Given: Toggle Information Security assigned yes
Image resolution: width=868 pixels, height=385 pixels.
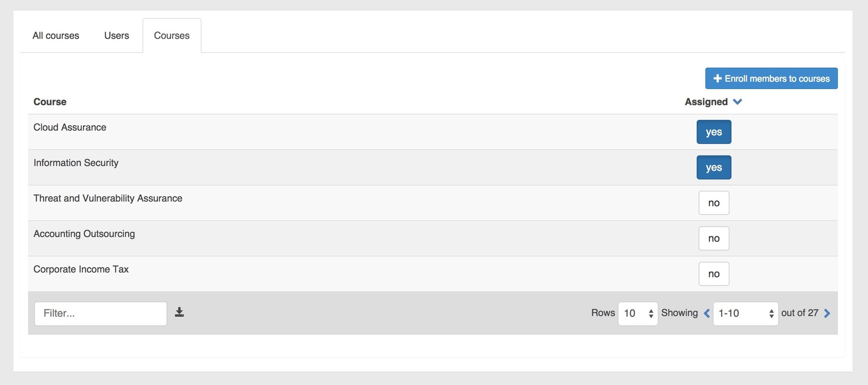Looking at the screenshot, I should point(714,167).
